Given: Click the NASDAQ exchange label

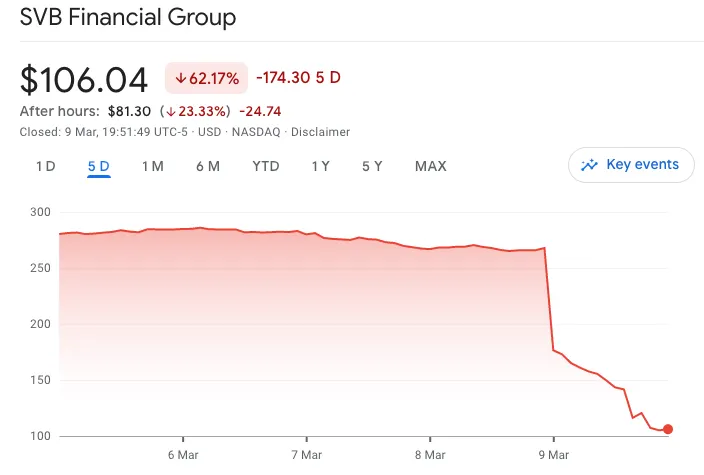Looking at the screenshot, I should (x=257, y=132).
